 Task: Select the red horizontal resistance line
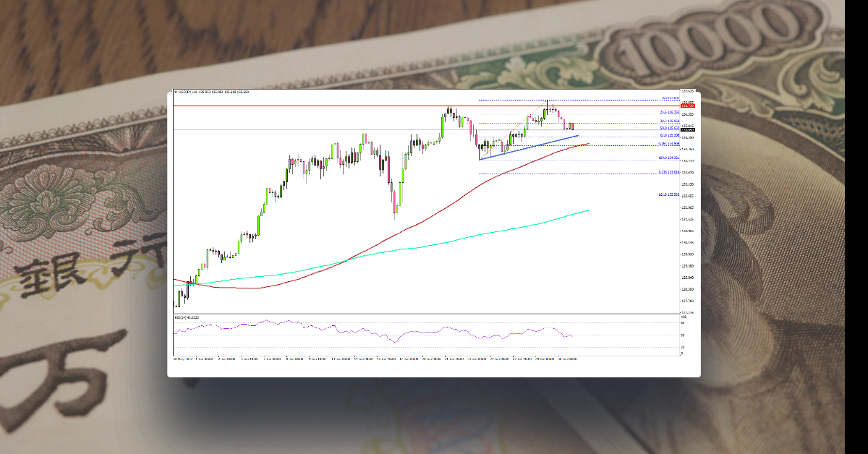[x=362, y=105]
